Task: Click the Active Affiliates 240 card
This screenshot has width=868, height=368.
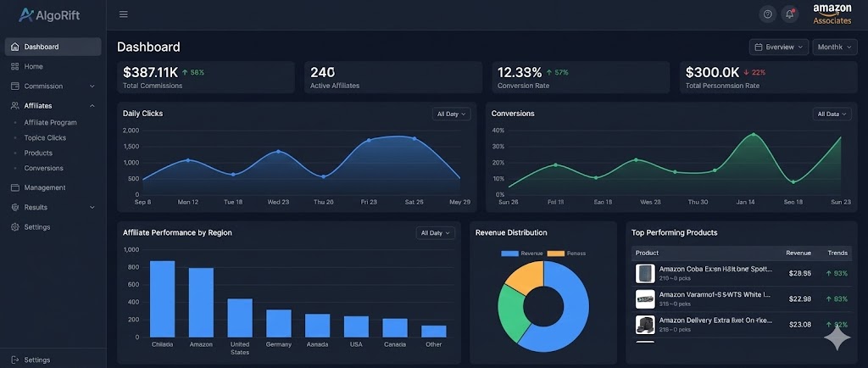Action: tap(393, 77)
